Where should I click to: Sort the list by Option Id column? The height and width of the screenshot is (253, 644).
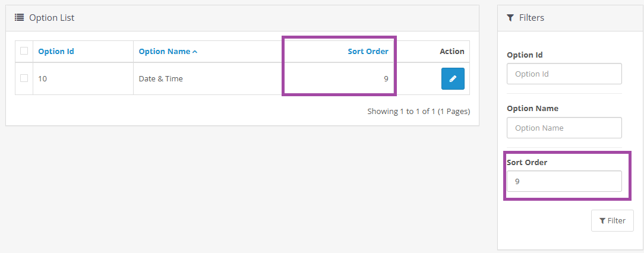pyautogui.click(x=56, y=51)
